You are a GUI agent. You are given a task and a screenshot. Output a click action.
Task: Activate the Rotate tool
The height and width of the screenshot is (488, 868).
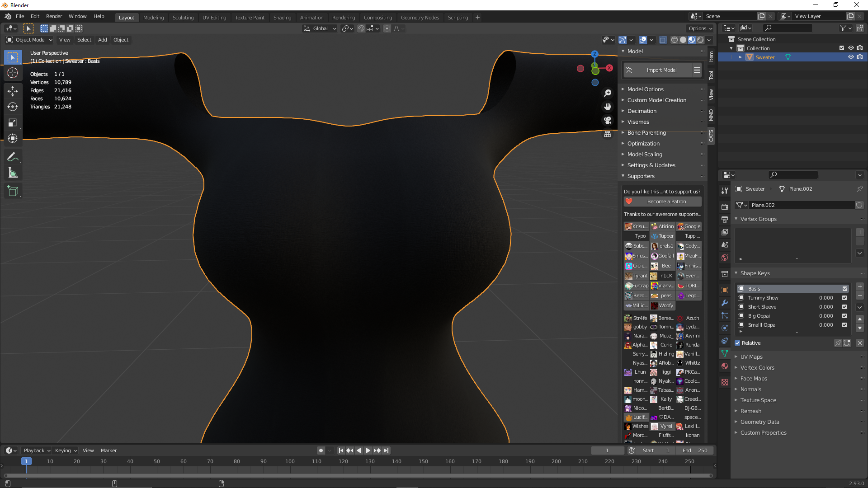pos(13,107)
